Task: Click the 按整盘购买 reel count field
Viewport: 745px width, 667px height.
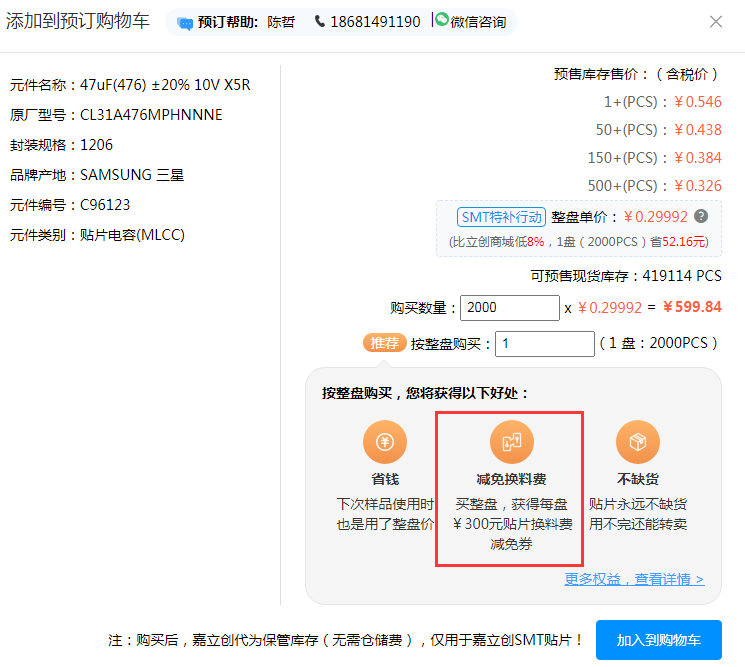Action: coord(545,343)
